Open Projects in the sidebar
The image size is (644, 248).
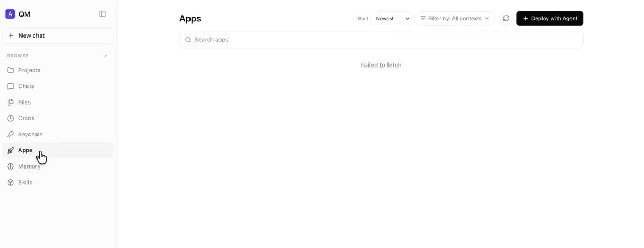pyautogui.click(x=58, y=70)
